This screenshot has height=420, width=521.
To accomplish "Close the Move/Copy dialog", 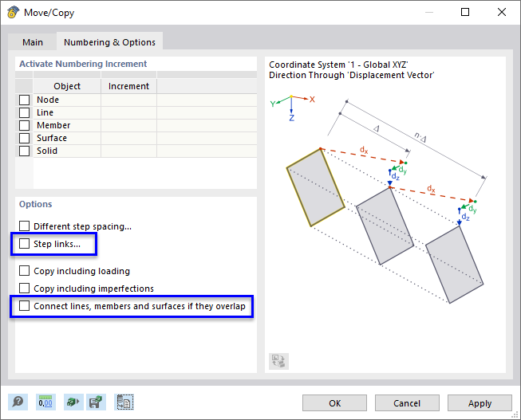I will (x=502, y=12).
